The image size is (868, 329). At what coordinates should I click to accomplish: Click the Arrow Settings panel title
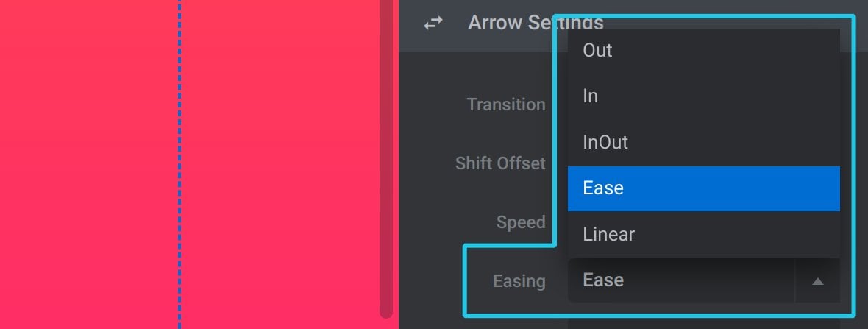pos(536,23)
